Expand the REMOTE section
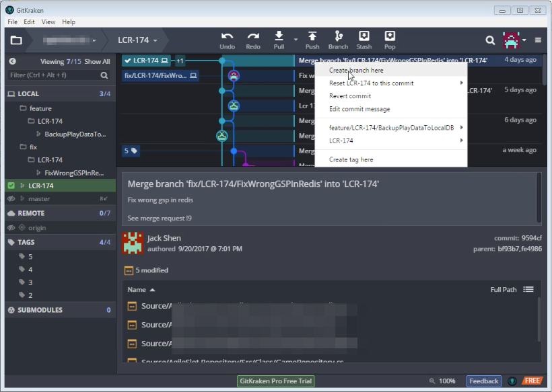 (60, 213)
